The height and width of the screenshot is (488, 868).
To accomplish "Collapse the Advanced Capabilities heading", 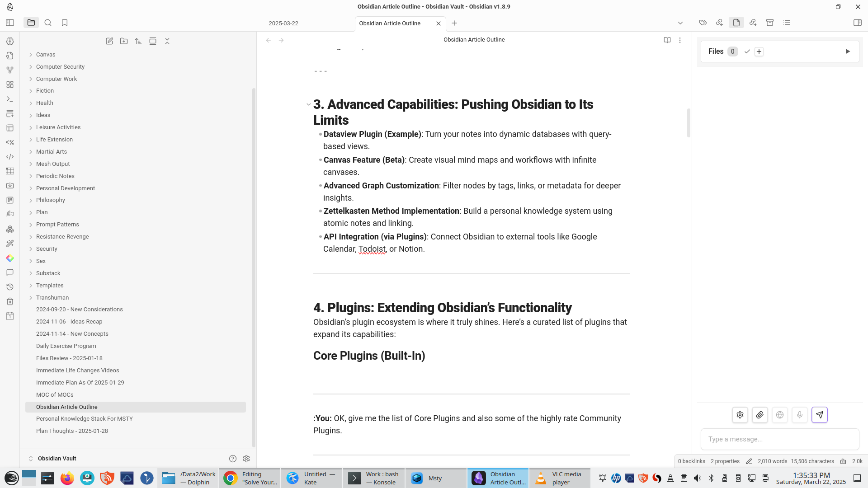I will tap(308, 104).
